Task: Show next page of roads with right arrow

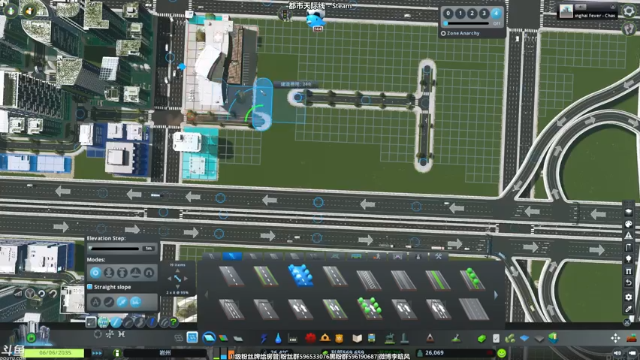Action: tap(496, 295)
